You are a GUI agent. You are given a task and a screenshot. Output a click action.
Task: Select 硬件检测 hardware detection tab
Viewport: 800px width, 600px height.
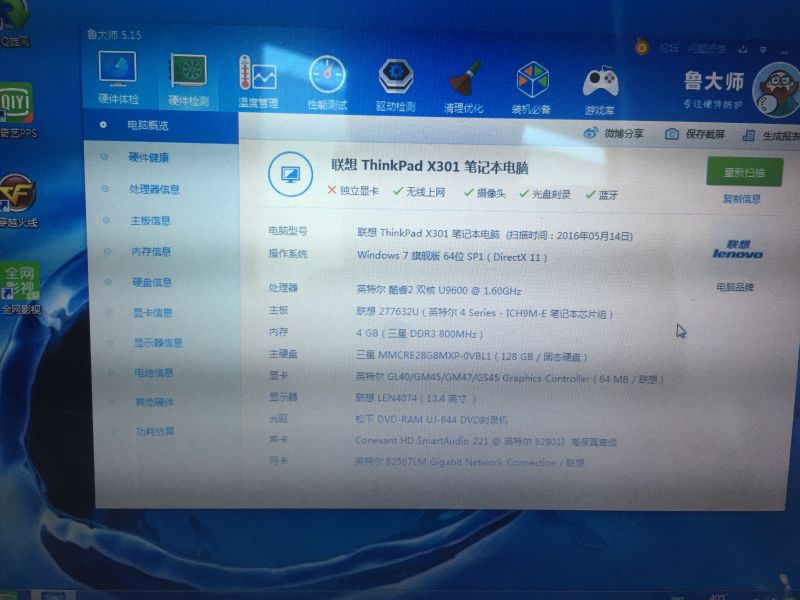click(x=188, y=81)
